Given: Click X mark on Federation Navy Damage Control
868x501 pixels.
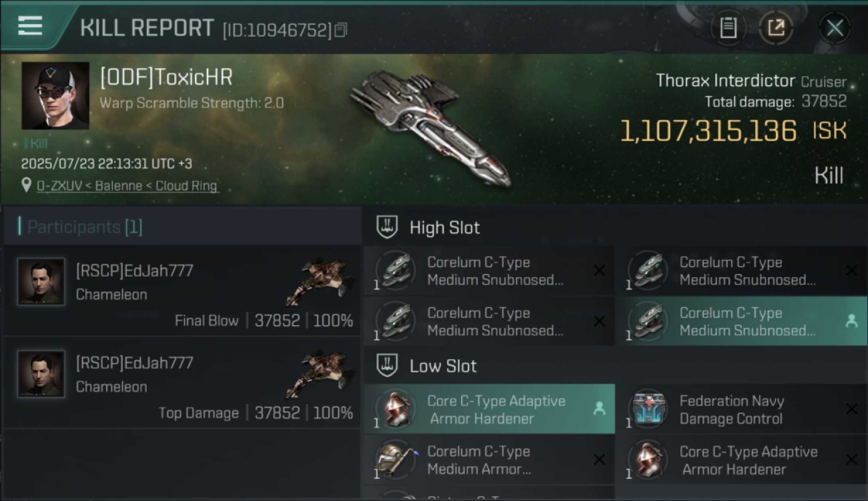Looking at the screenshot, I should [851, 409].
